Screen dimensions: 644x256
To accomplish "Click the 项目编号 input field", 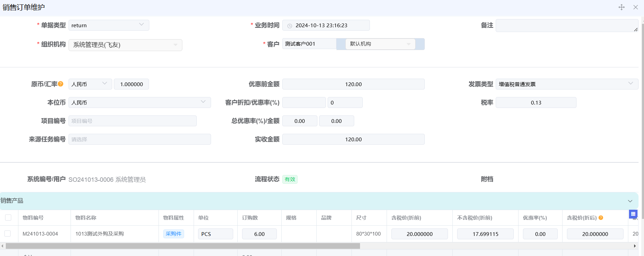I will pyautogui.click(x=133, y=121).
